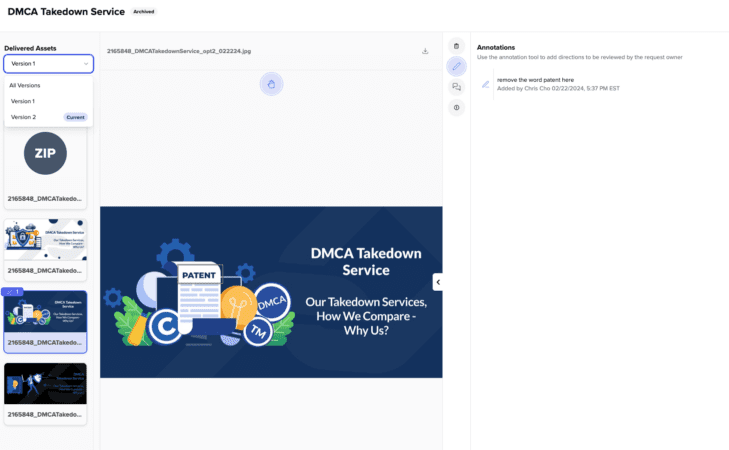Select the navy blue PATENT design thumbnail
Viewport: 729px width, 450px height.
click(x=45, y=322)
